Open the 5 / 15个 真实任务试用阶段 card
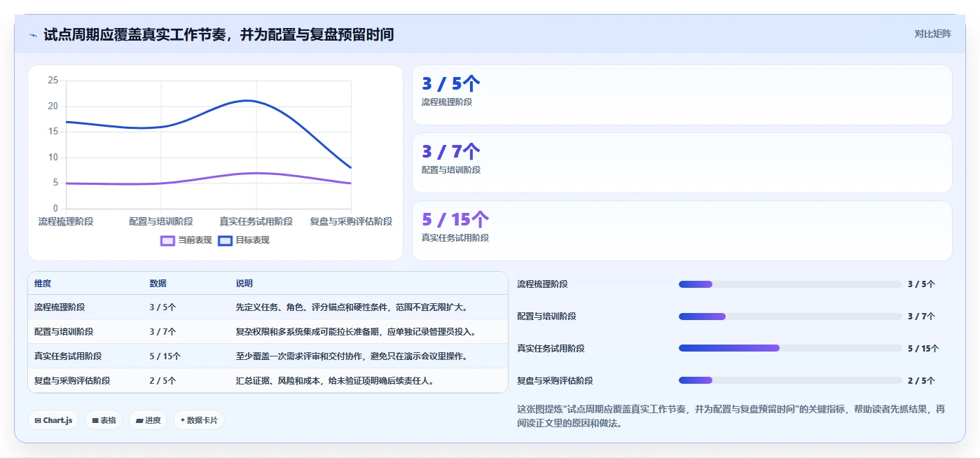 (682, 231)
